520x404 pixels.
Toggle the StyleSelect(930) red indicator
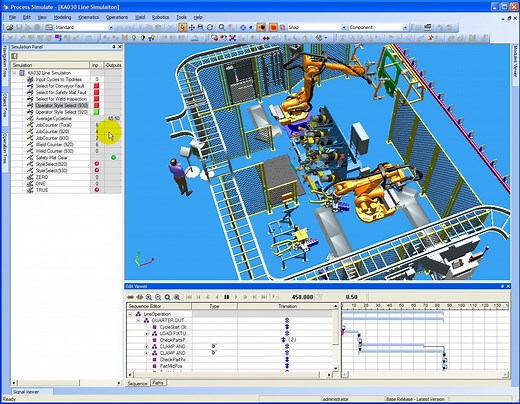coord(97,170)
